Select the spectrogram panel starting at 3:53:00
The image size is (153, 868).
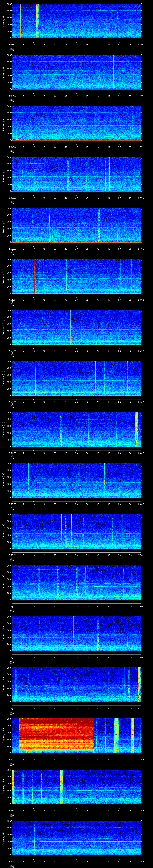pyautogui.click(x=76, y=378)
